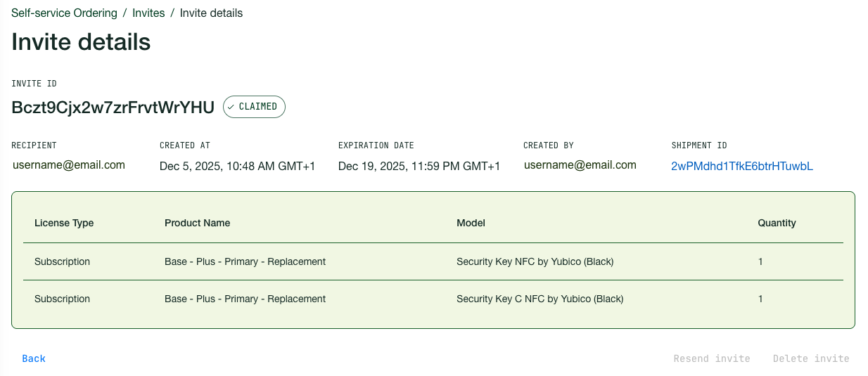Open the Self-service Ordering breadcrumb
868x376 pixels.
[x=64, y=13]
